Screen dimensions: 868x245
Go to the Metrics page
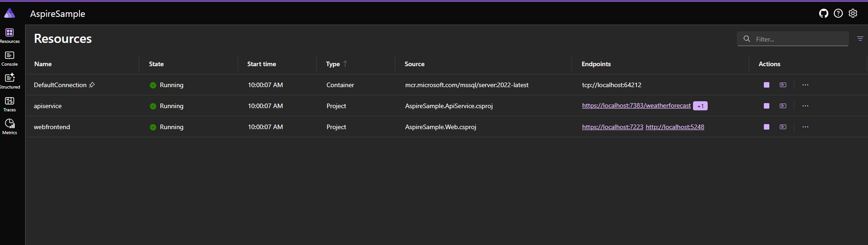pyautogui.click(x=10, y=127)
